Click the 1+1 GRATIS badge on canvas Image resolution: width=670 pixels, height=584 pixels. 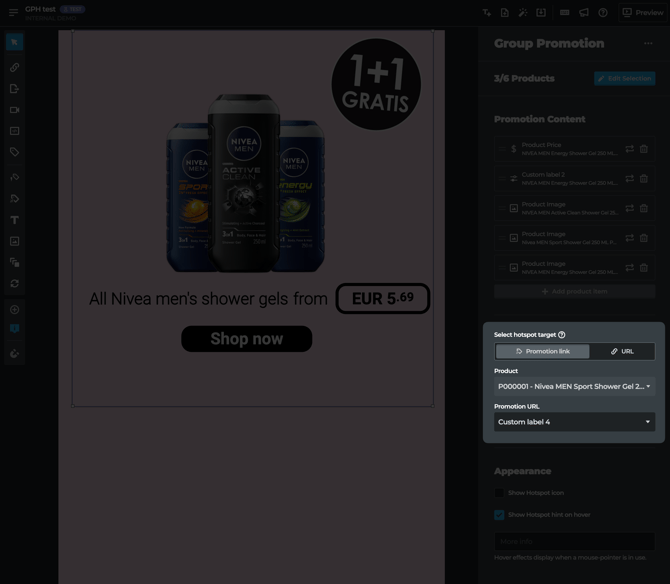tap(376, 84)
